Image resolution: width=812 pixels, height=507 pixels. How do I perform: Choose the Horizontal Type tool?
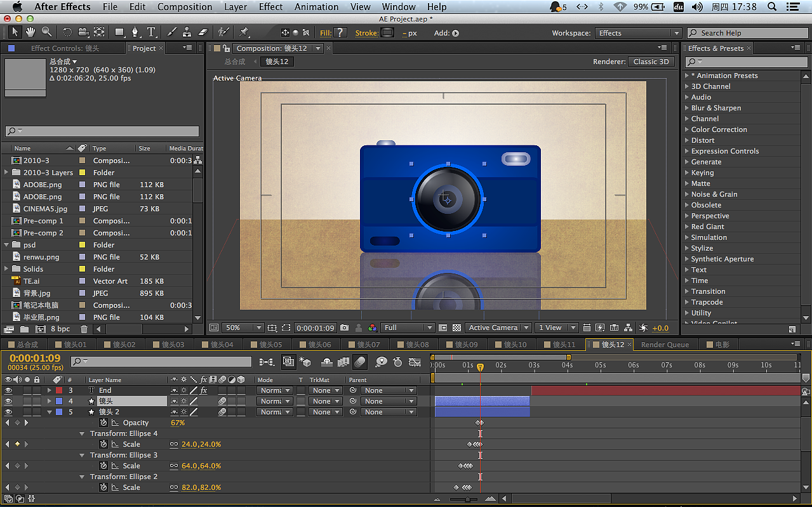point(152,32)
